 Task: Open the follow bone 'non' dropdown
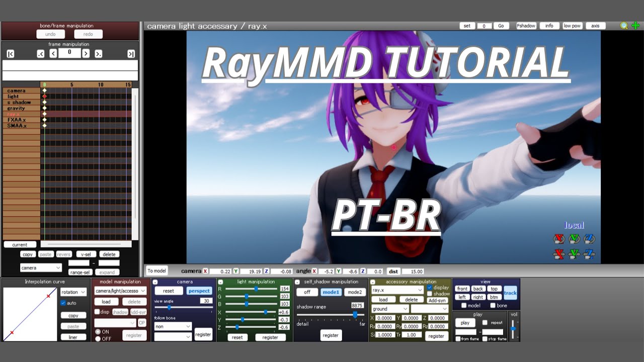(x=173, y=326)
